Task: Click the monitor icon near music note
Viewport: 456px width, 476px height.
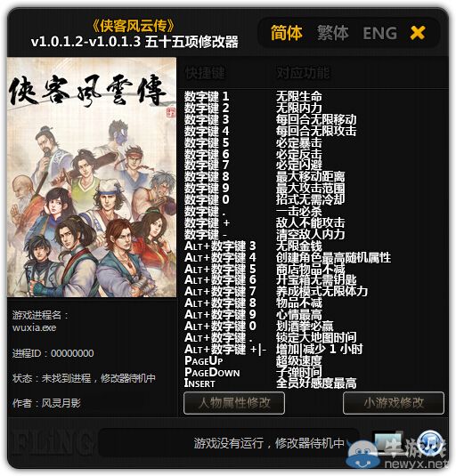Action: [x=390, y=442]
